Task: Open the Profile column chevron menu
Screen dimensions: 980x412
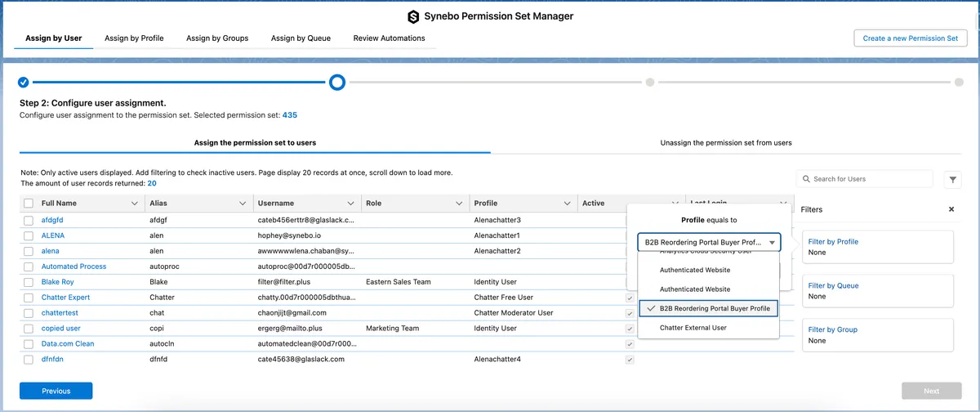Action: 567,204
